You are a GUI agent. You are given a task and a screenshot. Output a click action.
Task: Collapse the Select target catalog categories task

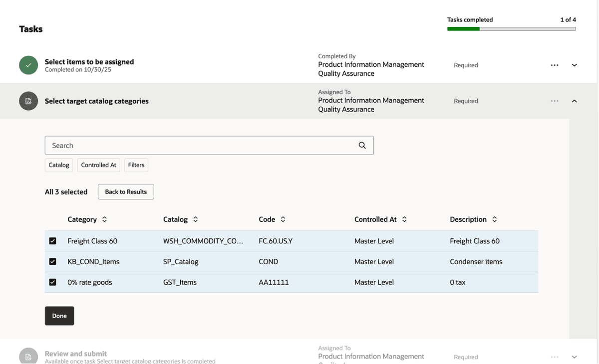pos(574,101)
